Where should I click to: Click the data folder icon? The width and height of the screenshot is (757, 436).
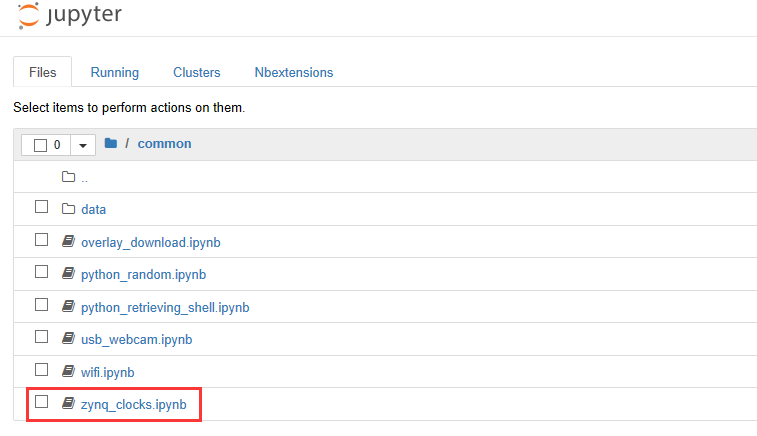tap(68, 209)
